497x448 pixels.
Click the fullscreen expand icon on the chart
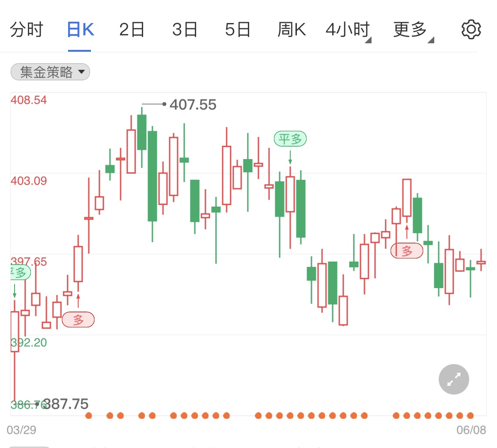pos(453,379)
